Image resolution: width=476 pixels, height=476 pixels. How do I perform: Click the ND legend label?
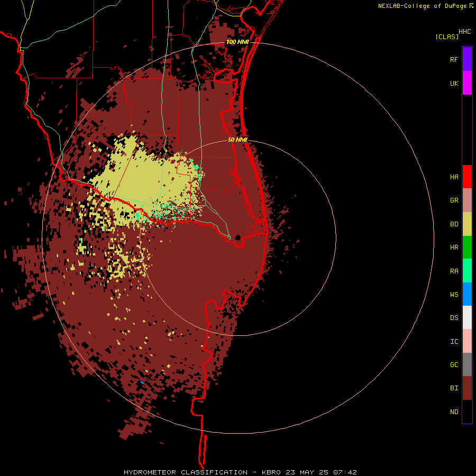pyautogui.click(x=454, y=412)
